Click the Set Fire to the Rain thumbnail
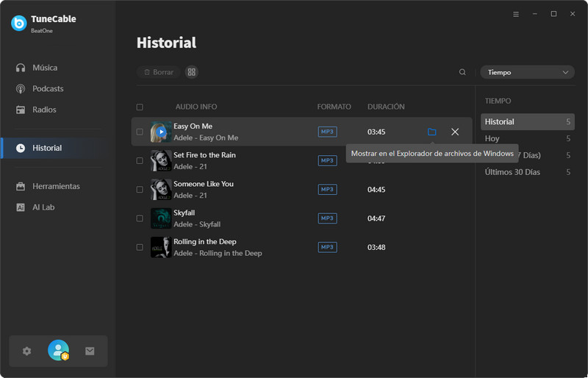The height and width of the screenshot is (378, 588). 161,160
